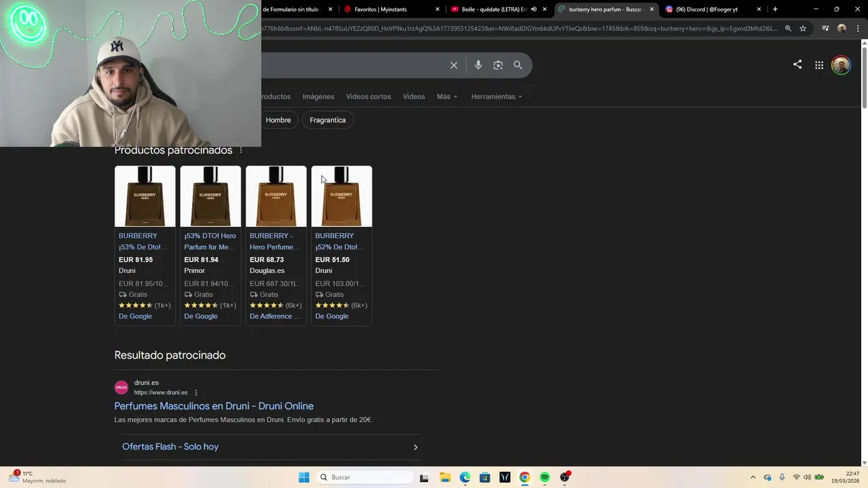Mute the Beéle YouTube tab speaker icon
The image size is (868, 488).
[534, 9]
